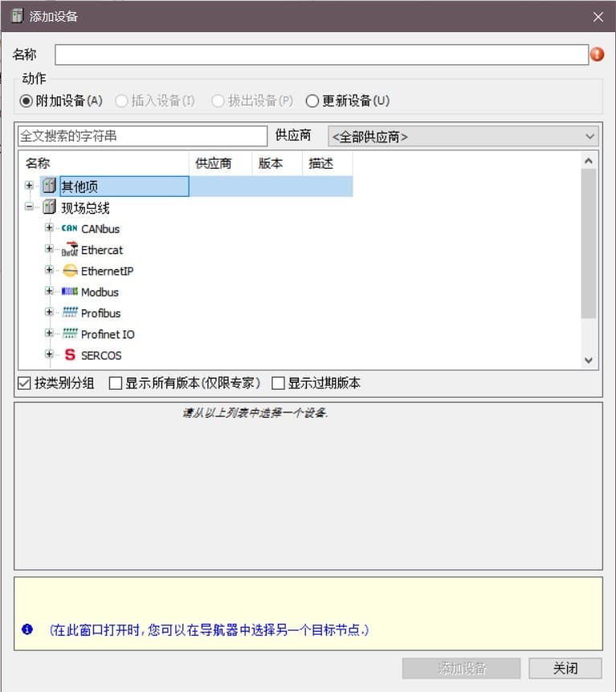Click the red SERCOS icon

click(70, 354)
